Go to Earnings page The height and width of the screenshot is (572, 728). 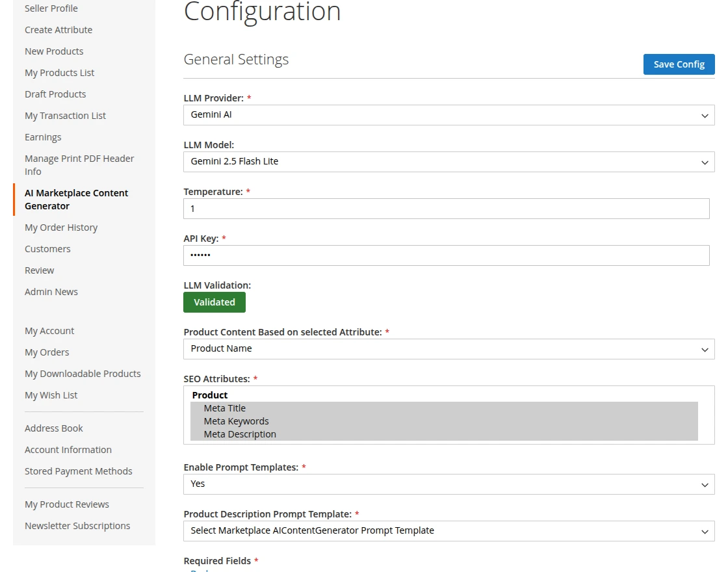click(x=43, y=137)
